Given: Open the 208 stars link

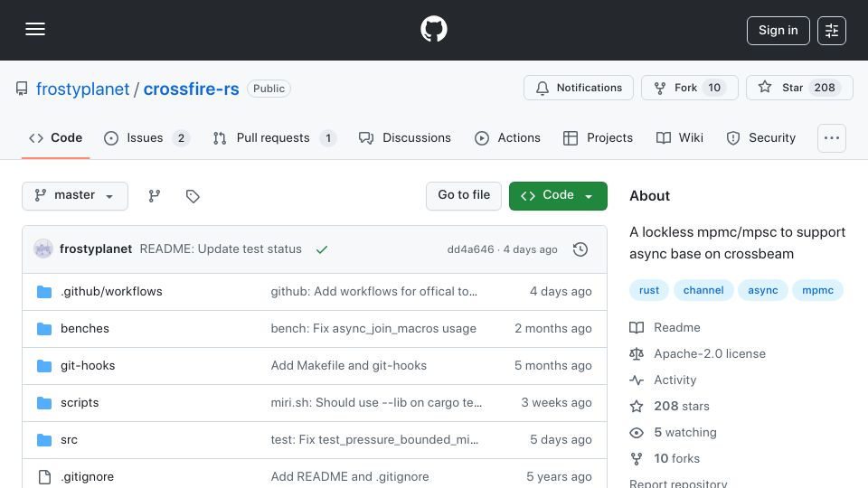Looking at the screenshot, I should [x=670, y=406].
